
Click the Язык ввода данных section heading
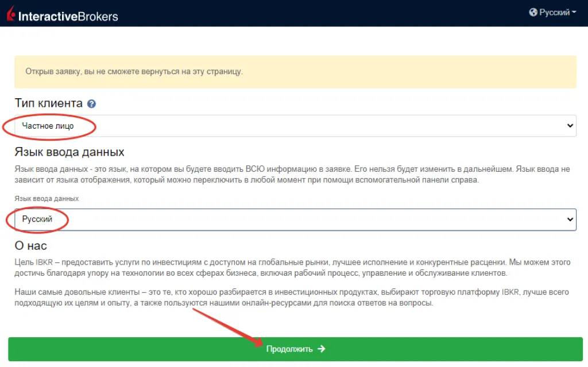click(x=69, y=152)
